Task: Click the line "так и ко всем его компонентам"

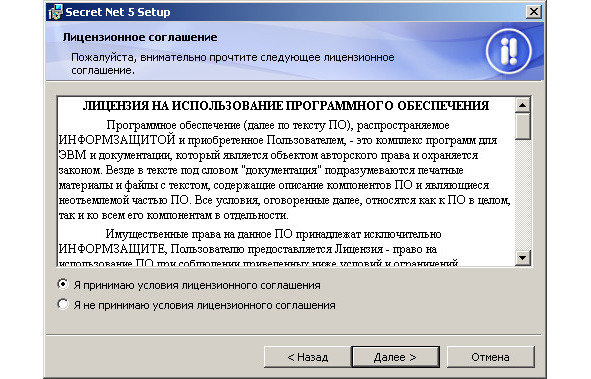Action: point(173,215)
